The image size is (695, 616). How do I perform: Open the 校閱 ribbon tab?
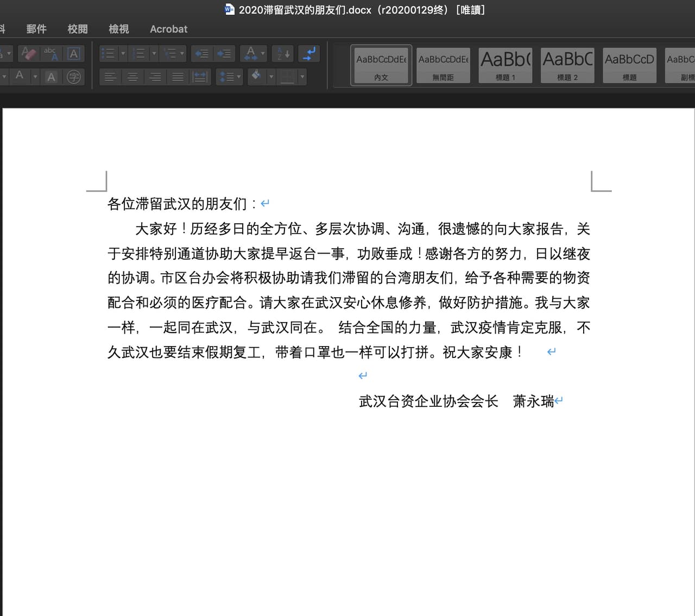click(77, 29)
